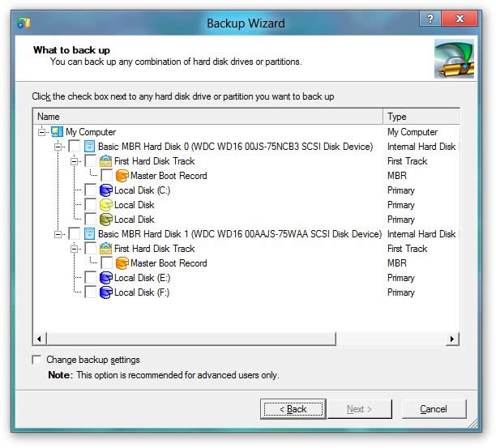Screen dimensions: 496x448
Task: Sort by the Name column header
Action: coord(207,117)
